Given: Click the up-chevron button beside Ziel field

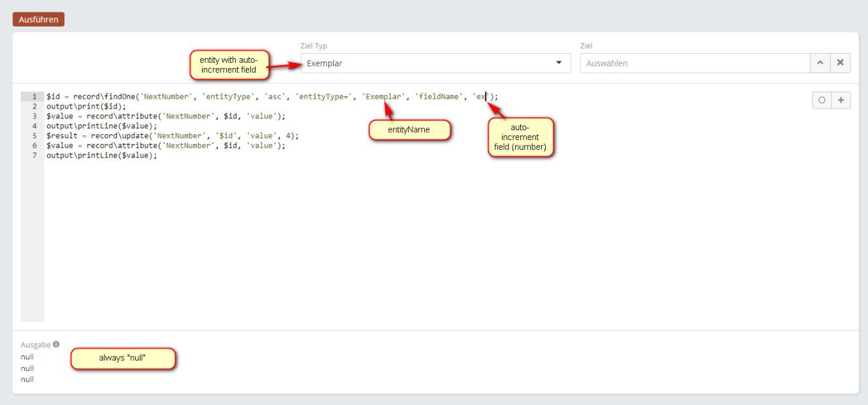Looking at the screenshot, I should 820,63.
